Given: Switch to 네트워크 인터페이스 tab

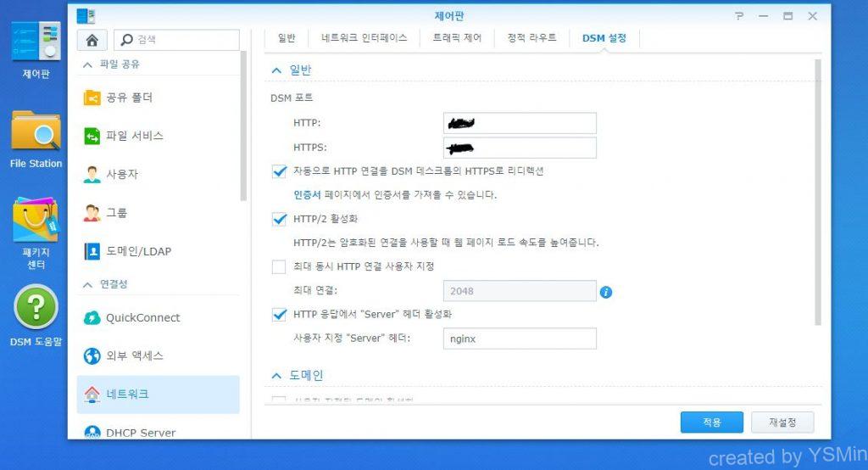Looking at the screenshot, I should point(364,38).
